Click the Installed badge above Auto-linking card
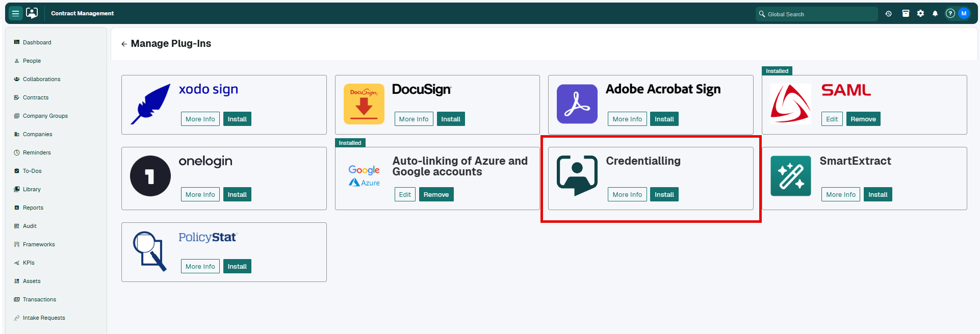This screenshot has width=980, height=334. 350,143
